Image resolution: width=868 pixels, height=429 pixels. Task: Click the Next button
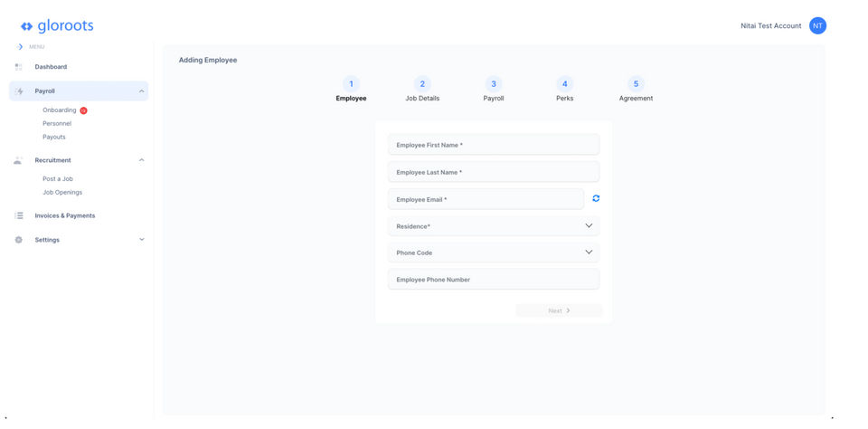click(559, 310)
